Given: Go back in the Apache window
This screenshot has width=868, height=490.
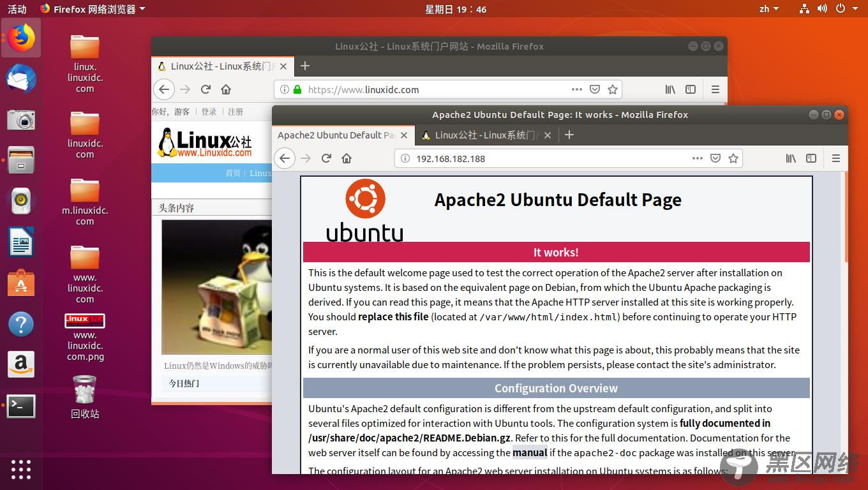Looking at the screenshot, I should click(285, 158).
